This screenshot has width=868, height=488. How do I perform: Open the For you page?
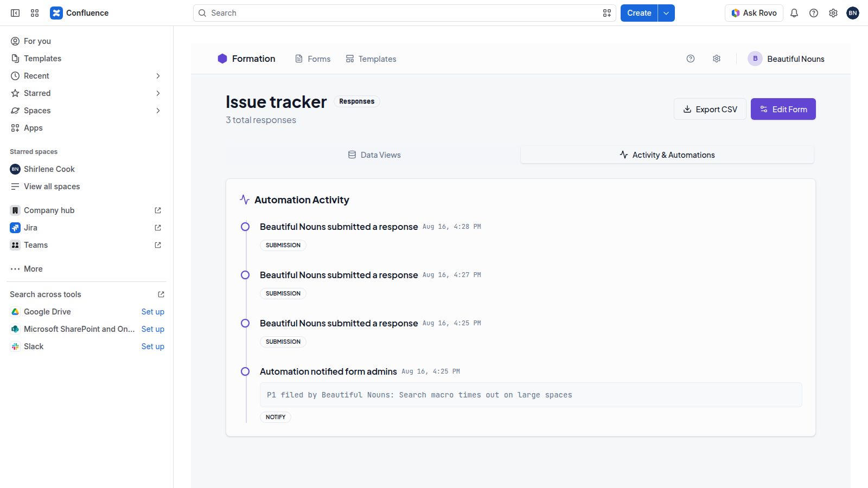[x=87, y=41]
